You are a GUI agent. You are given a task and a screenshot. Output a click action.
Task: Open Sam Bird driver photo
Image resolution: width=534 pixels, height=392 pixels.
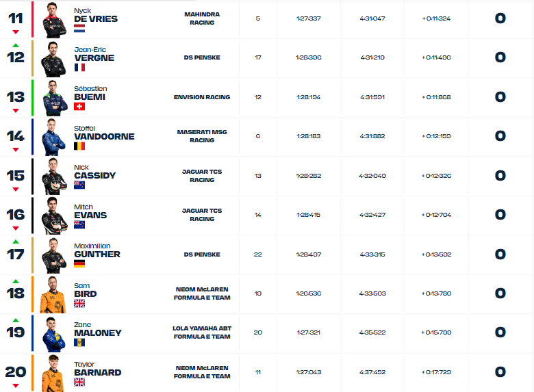(x=53, y=295)
